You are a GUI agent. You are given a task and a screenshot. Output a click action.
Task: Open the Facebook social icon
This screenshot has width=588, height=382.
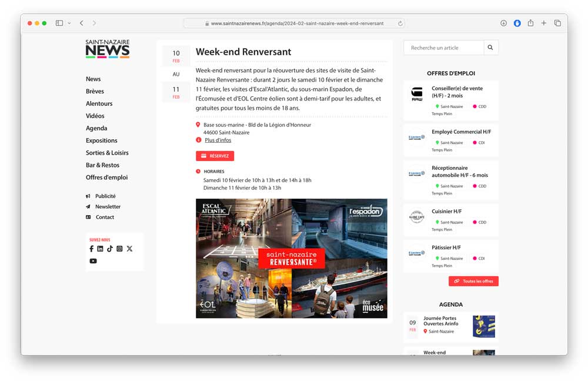pyautogui.click(x=91, y=249)
